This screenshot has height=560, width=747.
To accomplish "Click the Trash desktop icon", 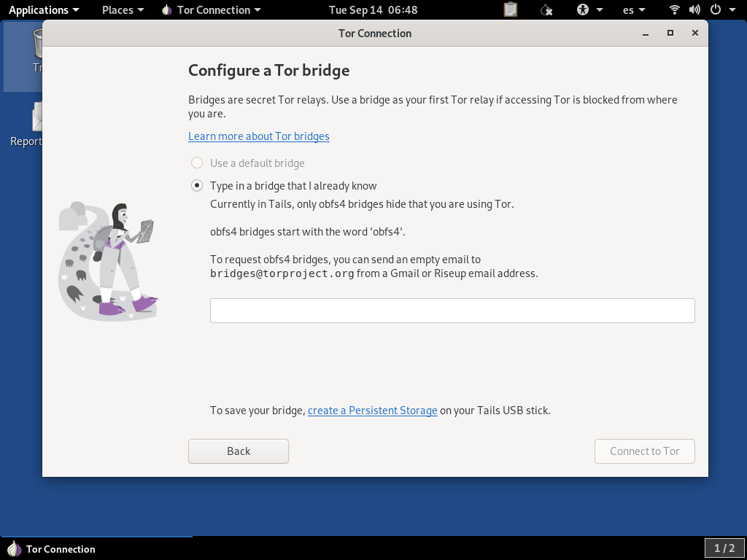I will click(36, 50).
